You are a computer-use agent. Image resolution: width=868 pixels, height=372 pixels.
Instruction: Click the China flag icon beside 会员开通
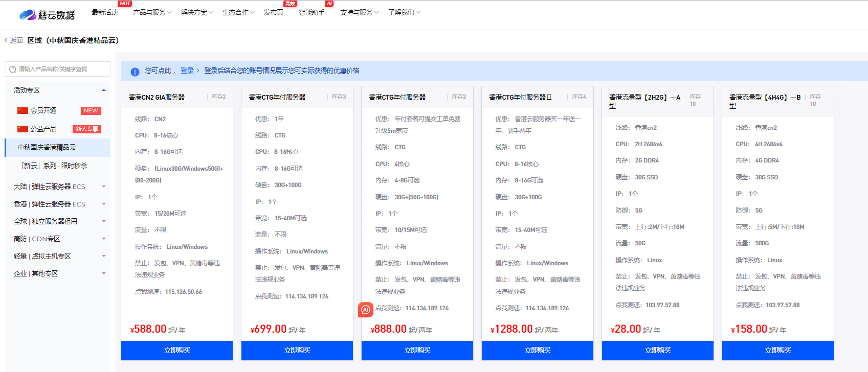pos(23,111)
